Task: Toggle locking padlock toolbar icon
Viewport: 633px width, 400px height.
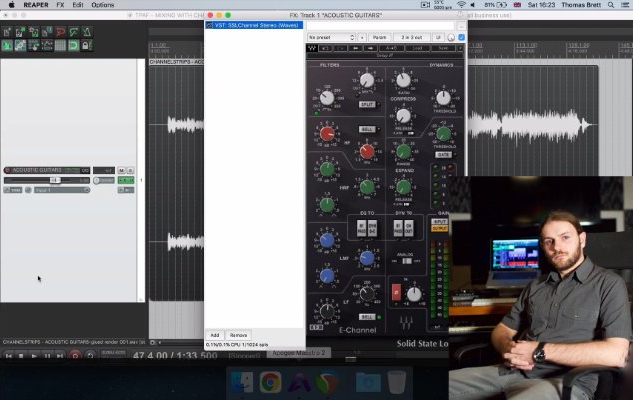Action: click(x=86, y=45)
